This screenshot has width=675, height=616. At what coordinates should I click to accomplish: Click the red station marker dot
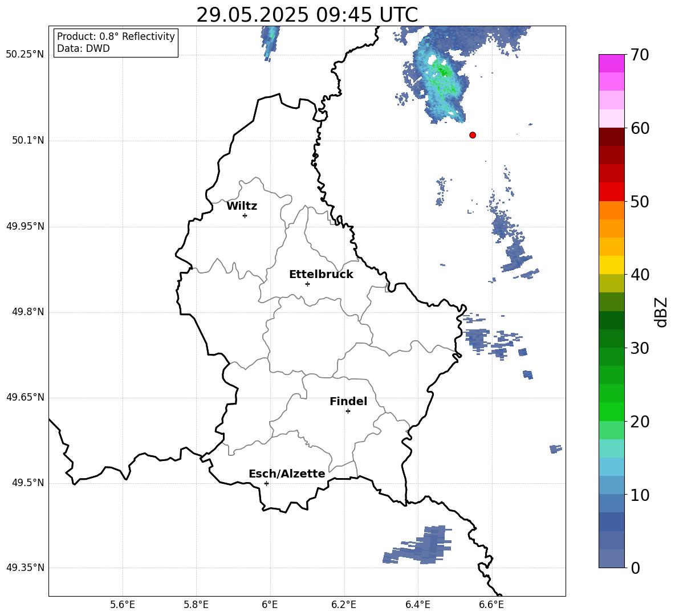472,135
